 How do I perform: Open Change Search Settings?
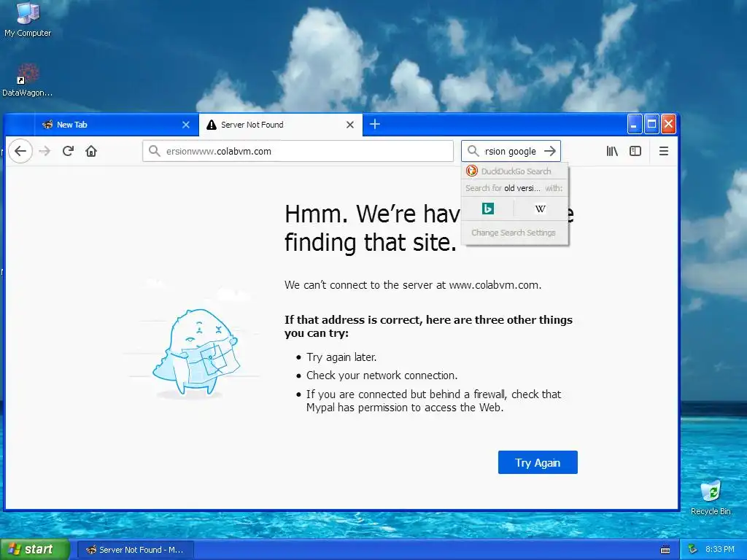point(514,233)
